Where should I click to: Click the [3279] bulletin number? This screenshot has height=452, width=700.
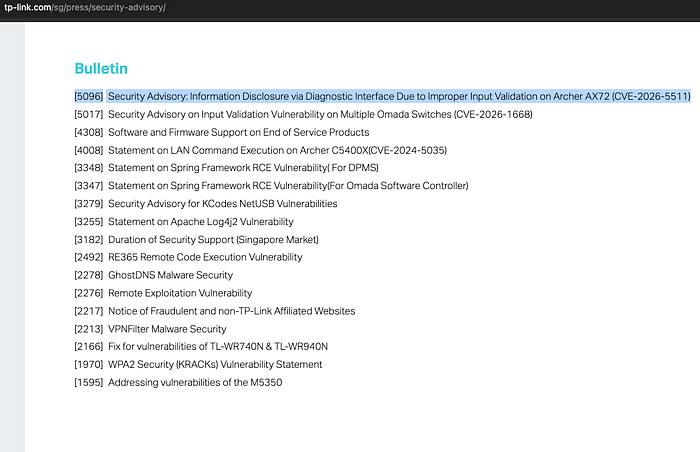pyautogui.click(x=88, y=204)
